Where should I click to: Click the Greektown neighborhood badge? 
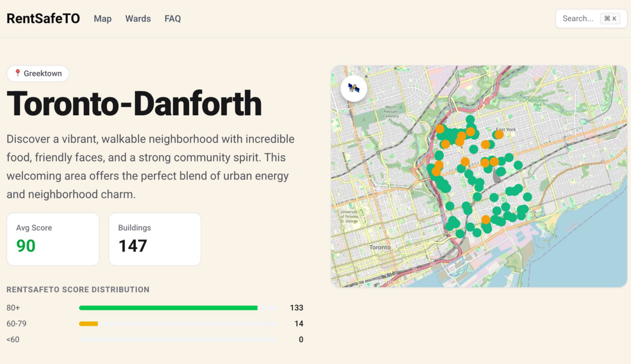click(38, 73)
